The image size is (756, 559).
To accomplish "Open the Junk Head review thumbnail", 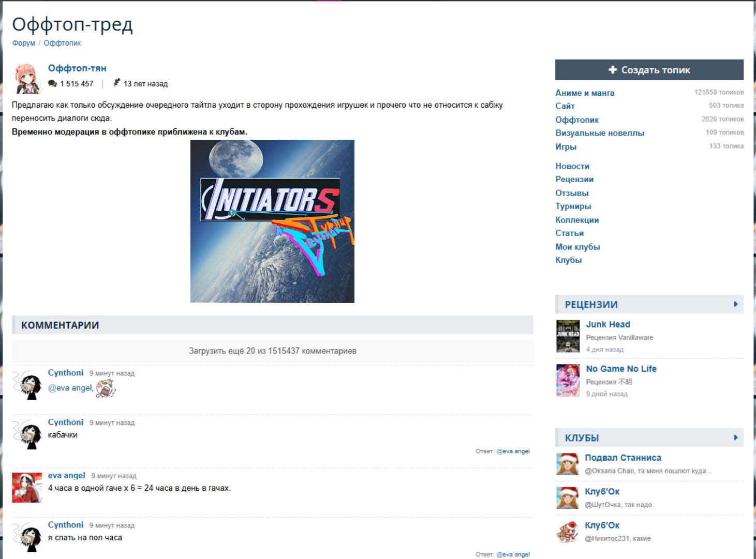I will 568,336.
